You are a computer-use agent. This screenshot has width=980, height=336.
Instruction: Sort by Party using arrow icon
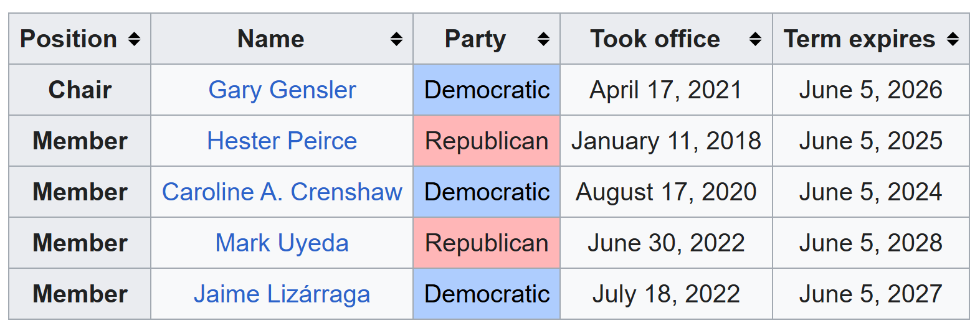[543, 39]
